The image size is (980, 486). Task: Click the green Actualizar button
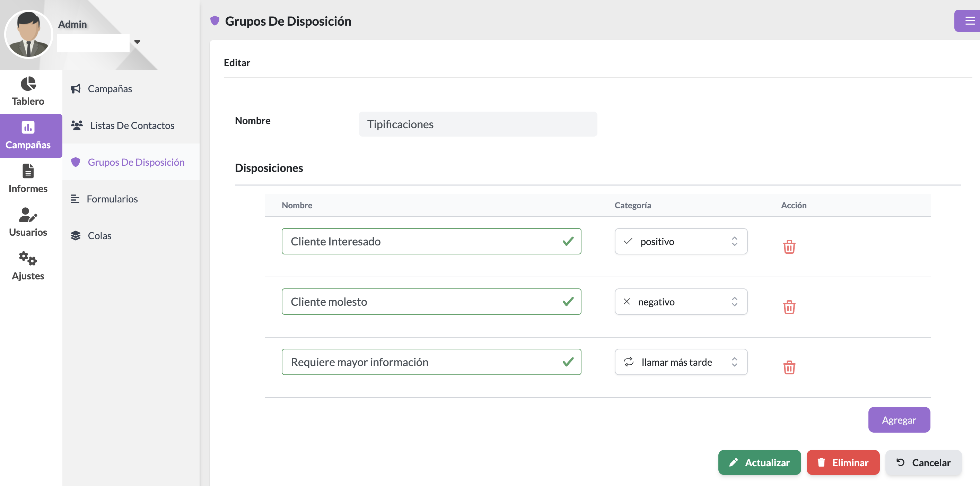point(759,462)
